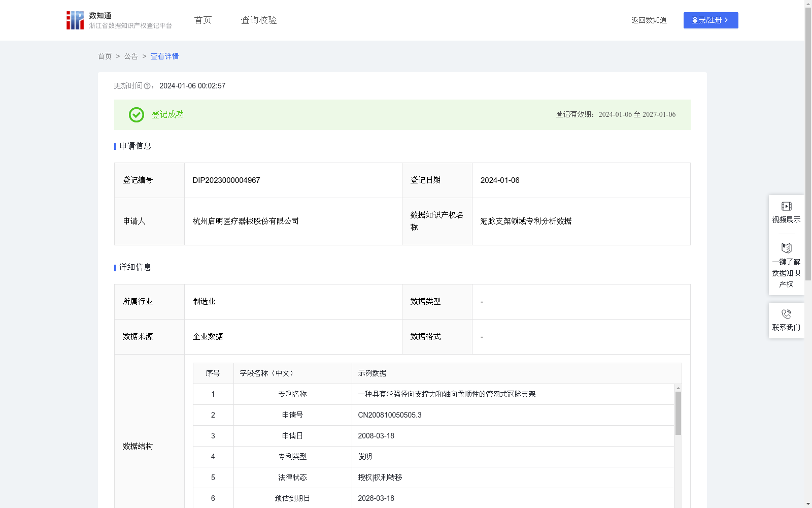The image size is (812, 508).
Task: Open the 查询校验 navigation tab
Action: pos(259,20)
